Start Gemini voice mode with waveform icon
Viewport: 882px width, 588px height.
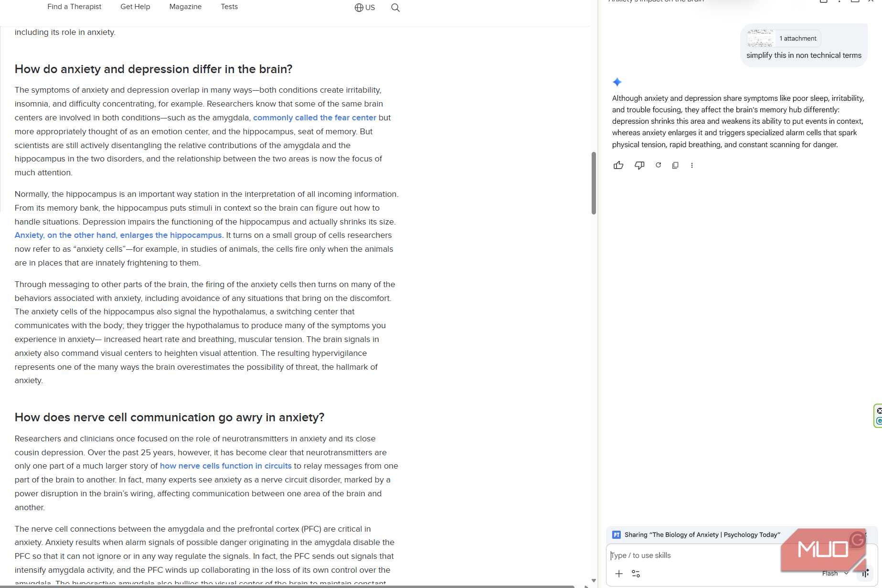pyautogui.click(x=865, y=573)
